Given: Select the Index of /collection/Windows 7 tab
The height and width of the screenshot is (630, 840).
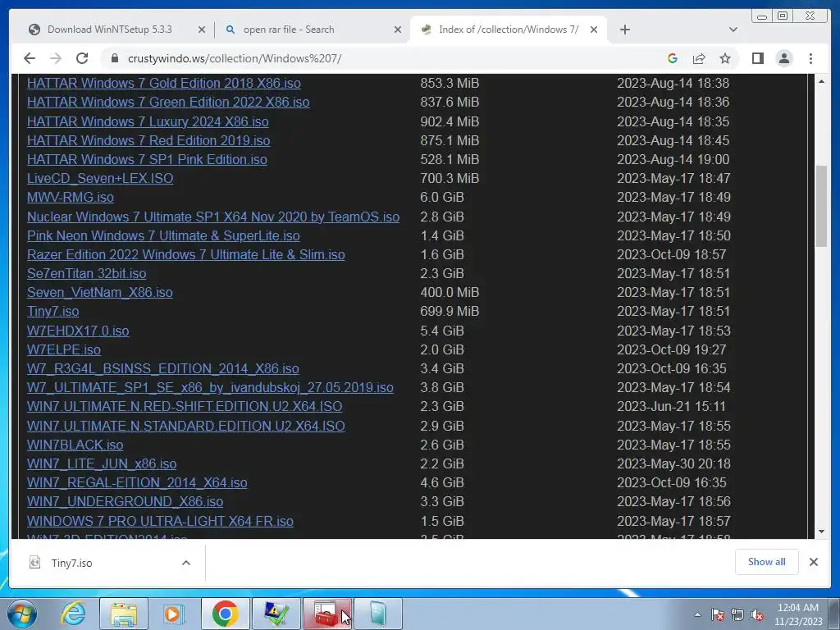Looking at the screenshot, I should [x=508, y=30].
